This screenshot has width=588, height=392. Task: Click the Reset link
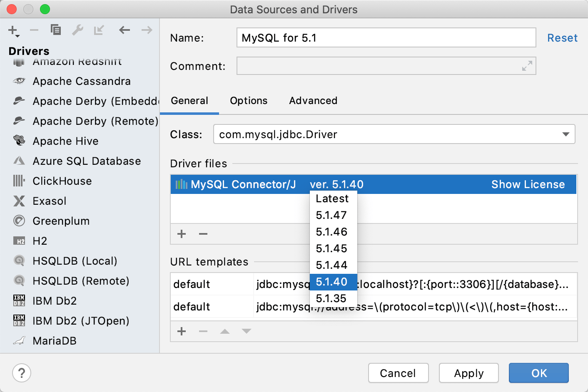click(562, 37)
